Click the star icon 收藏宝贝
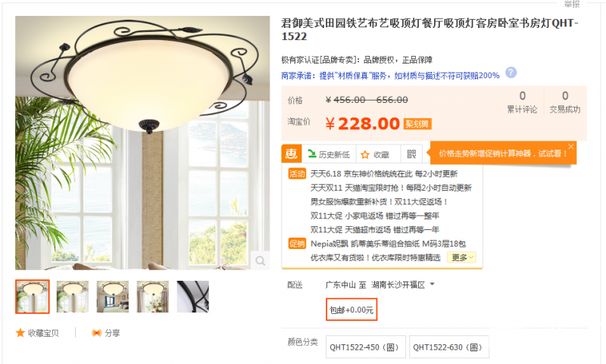This screenshot has width=606, height=364. tap(20, 333)
